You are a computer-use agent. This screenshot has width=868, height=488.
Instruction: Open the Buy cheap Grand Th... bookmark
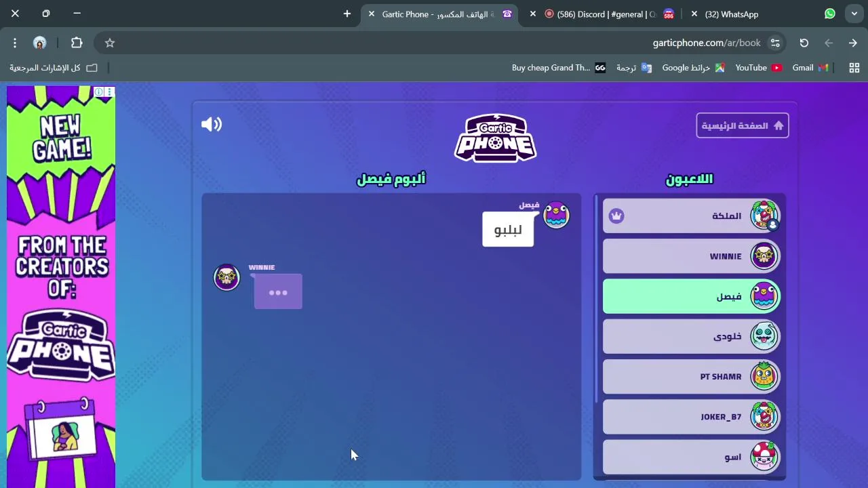(559, 68)
